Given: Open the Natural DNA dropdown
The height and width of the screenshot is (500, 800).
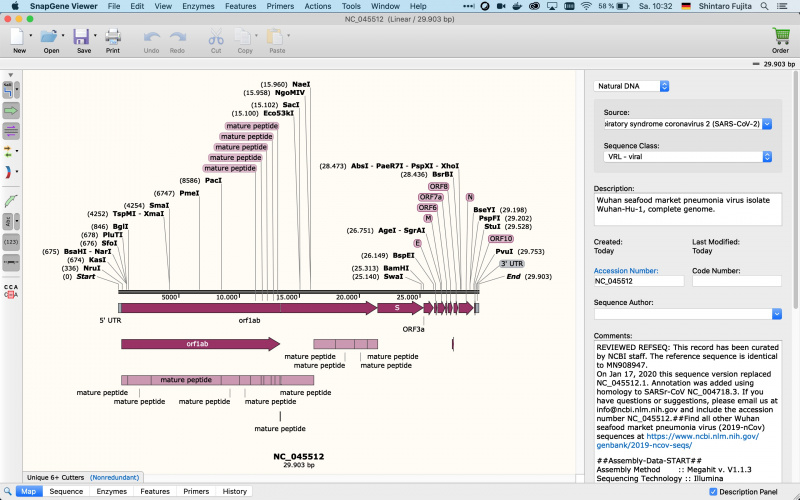Looking at the screenshot, I should (x=631, y=86).
